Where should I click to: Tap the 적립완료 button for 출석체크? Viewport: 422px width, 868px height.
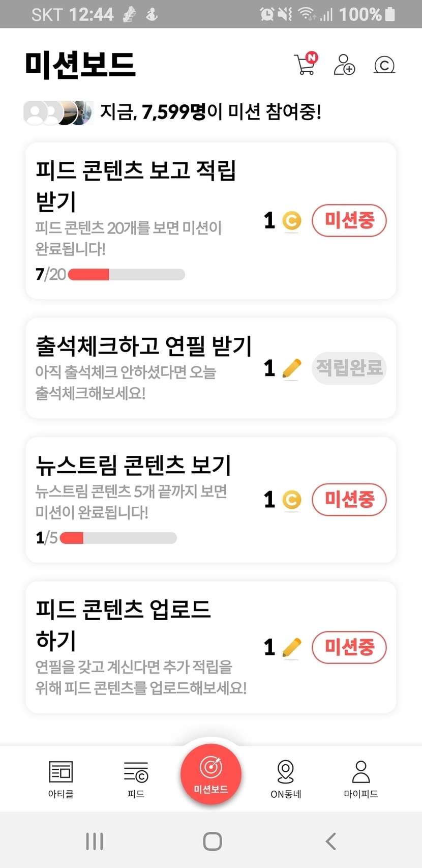349,368
